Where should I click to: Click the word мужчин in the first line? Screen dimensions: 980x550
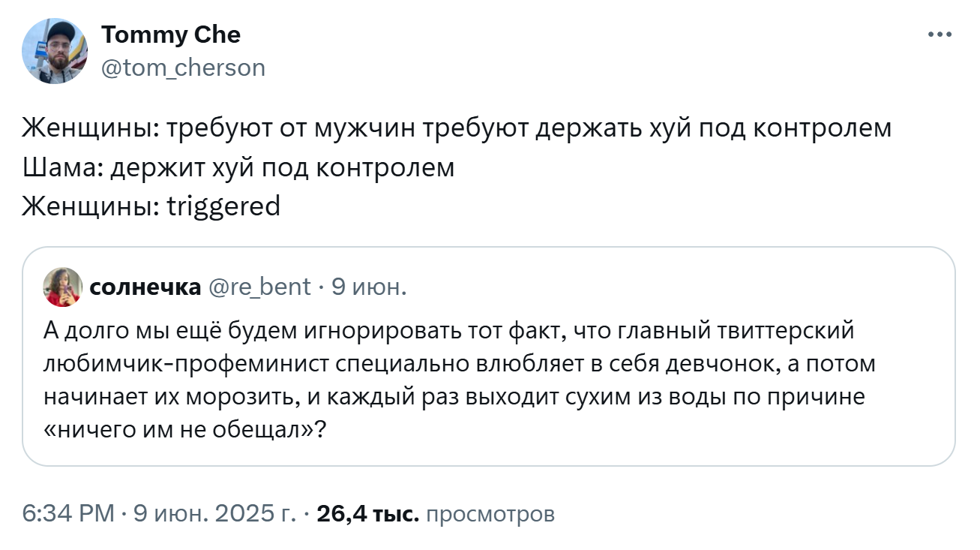(368, 128)
